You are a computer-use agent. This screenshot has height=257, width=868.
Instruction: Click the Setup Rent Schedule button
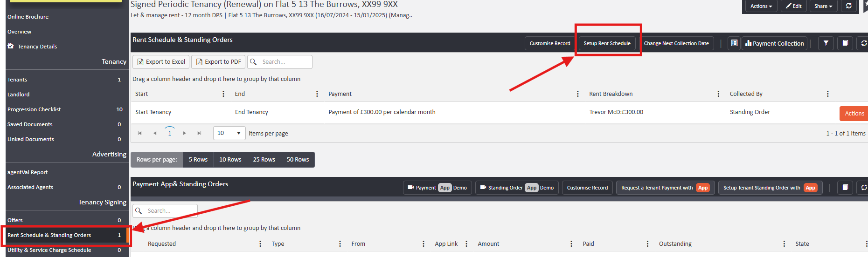607,43
